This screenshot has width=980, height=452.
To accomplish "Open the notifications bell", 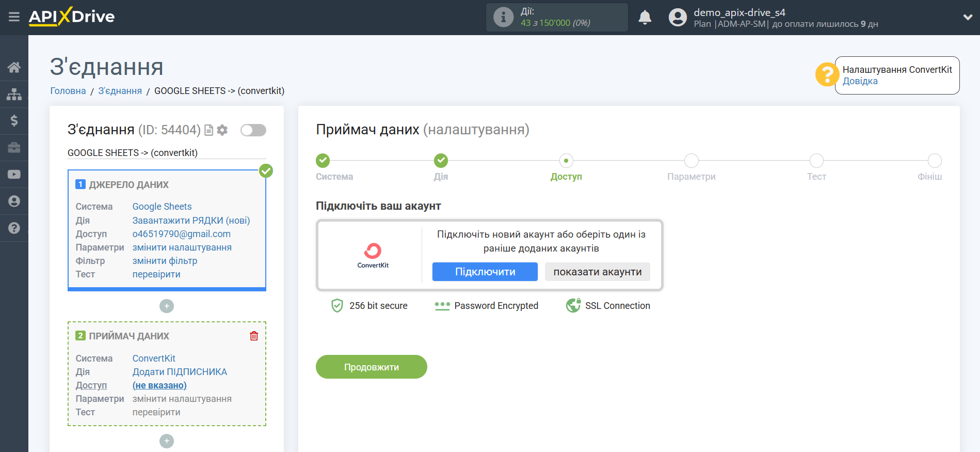I will [x=645, y=18].
